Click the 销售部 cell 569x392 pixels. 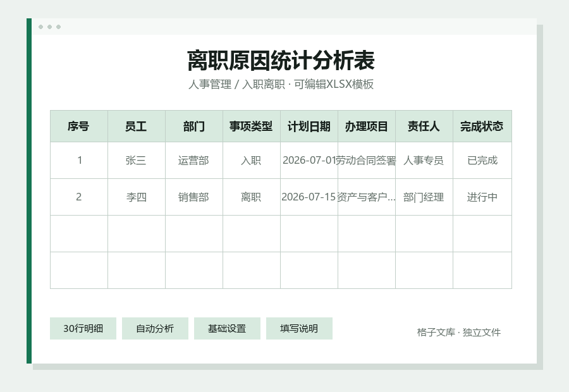click(x=194, y=197)
